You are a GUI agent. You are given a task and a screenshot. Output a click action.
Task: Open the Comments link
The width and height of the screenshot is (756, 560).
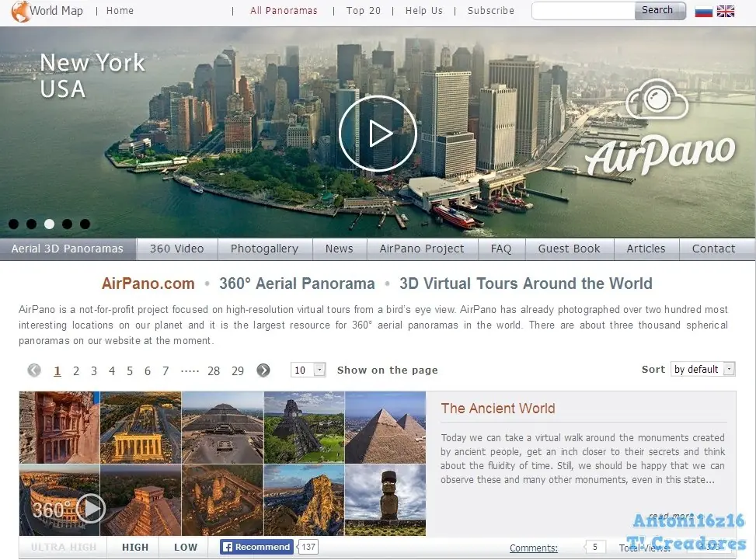(534, 548)
